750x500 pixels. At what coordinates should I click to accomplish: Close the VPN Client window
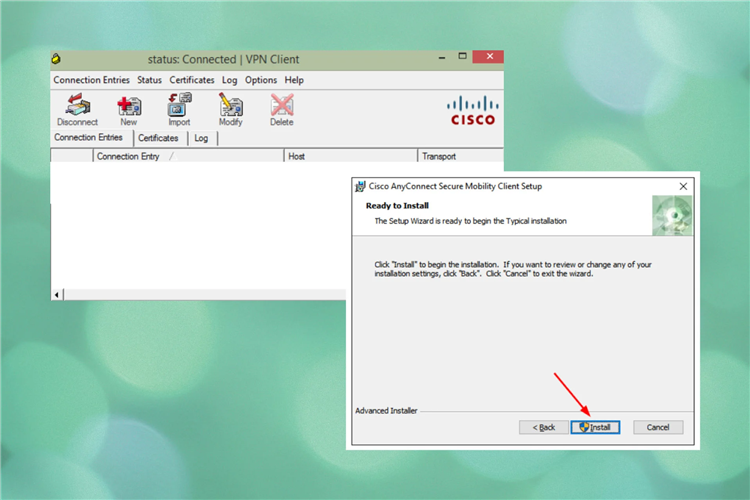tap(488, 57)
